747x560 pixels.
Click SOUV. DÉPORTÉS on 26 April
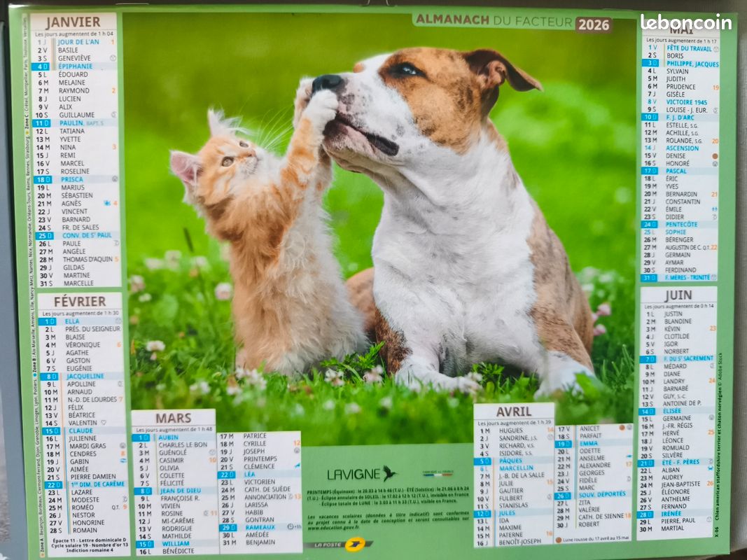point(602,494)
